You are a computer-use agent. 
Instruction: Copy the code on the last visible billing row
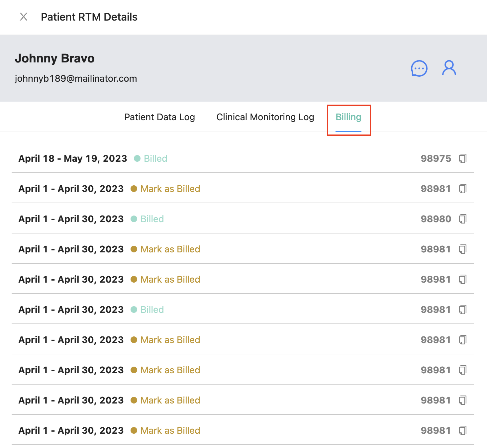(463, 430)
